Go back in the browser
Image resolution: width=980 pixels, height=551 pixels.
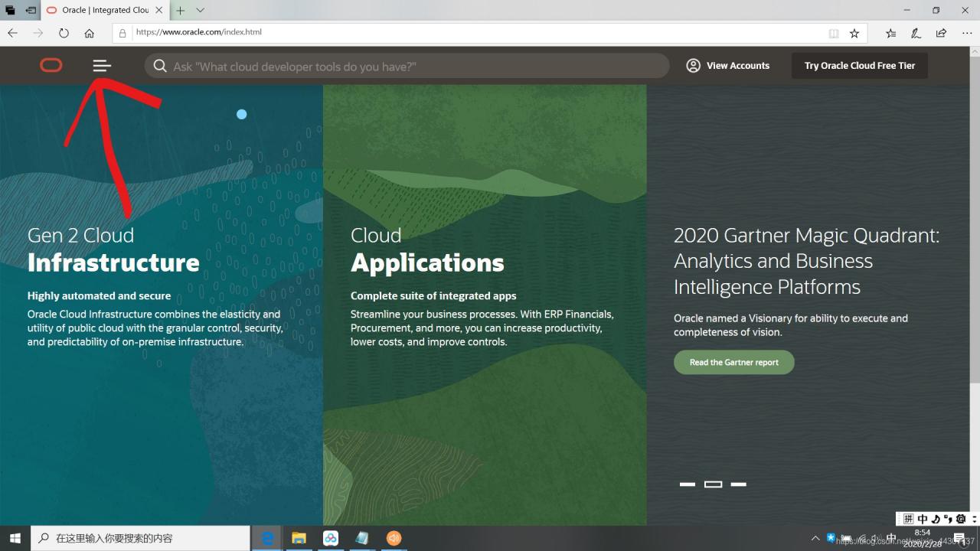click(12, 33)
